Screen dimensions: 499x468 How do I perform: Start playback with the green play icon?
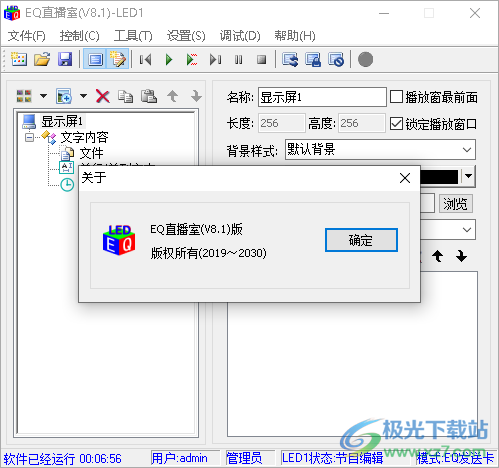coord(169,60)
